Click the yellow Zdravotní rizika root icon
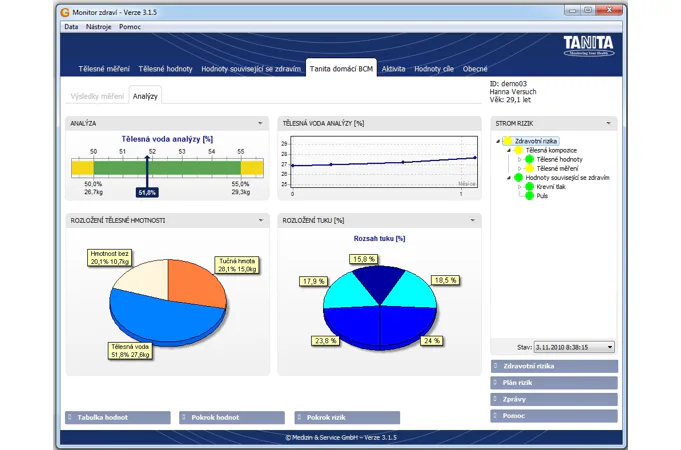 click(x=508, y=141)
